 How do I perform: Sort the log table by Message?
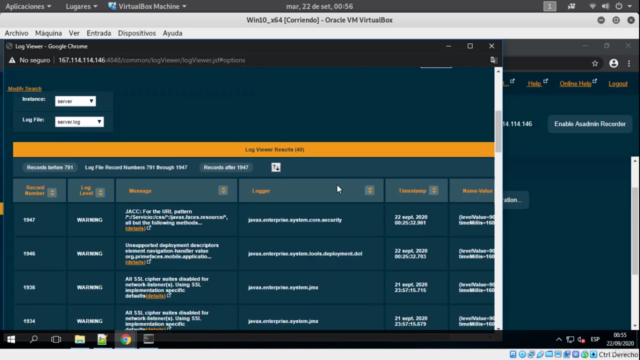pyautogui.click(x=223, y=190)
